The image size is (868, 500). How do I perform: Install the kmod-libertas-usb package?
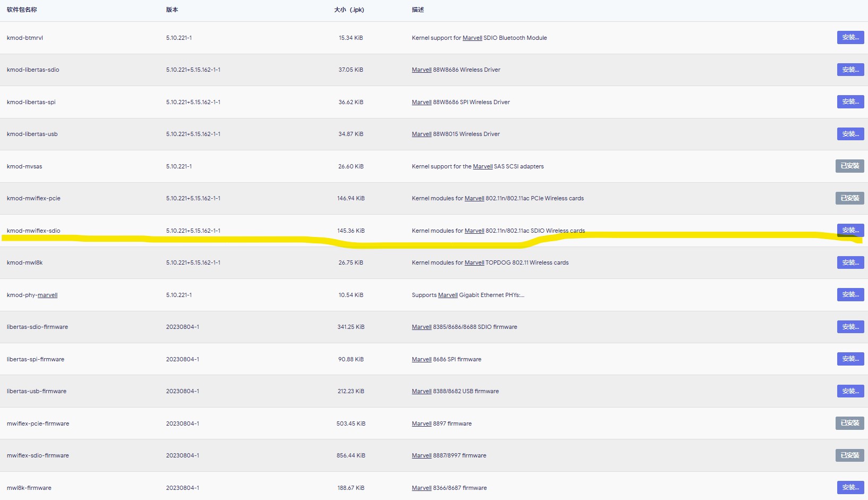click(850, 134)
